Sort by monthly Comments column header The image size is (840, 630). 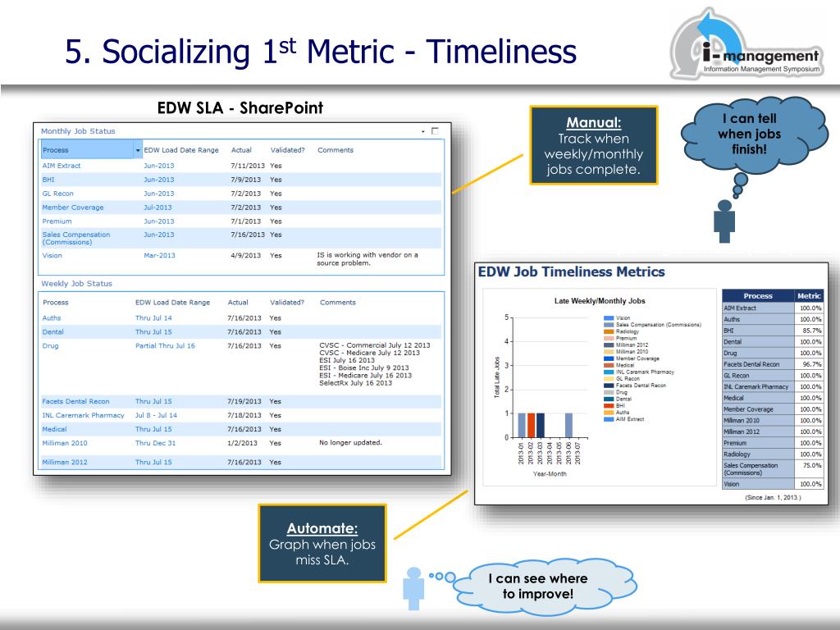[x=336, y=151]
